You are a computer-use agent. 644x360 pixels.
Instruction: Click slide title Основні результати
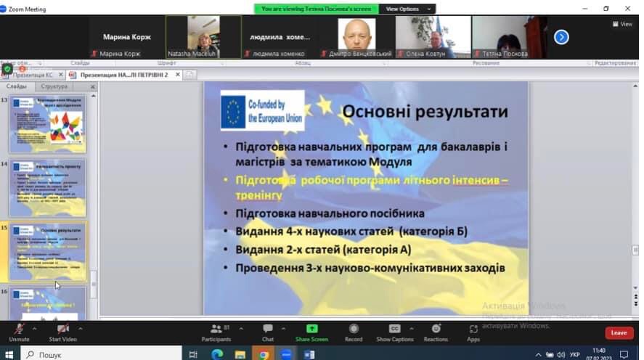pos(425,112)
